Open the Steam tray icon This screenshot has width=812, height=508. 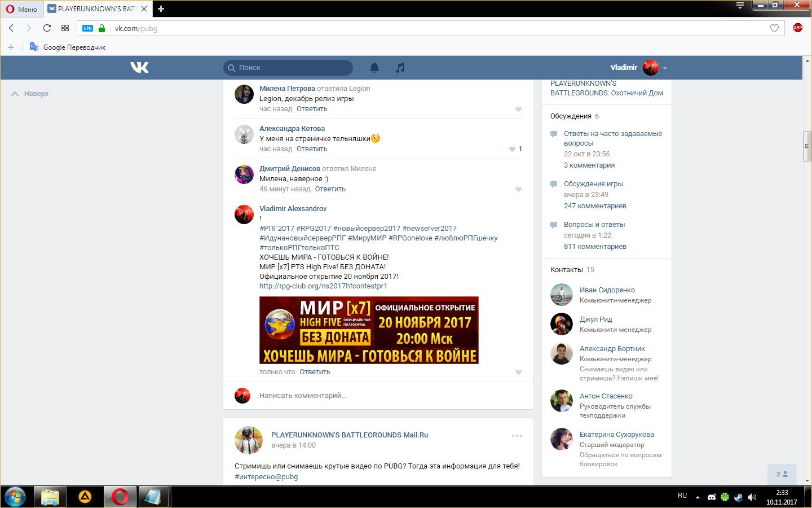[739, 497]
